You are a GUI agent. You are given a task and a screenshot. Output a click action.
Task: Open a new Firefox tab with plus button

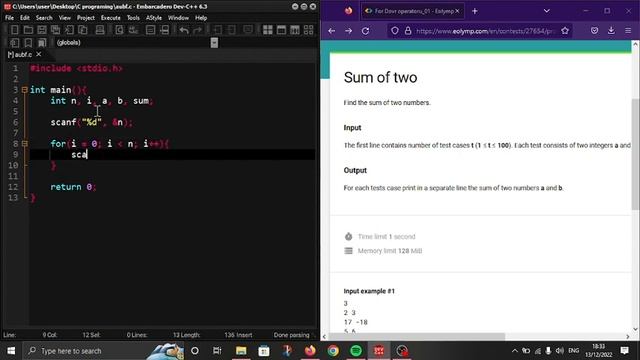475,11
